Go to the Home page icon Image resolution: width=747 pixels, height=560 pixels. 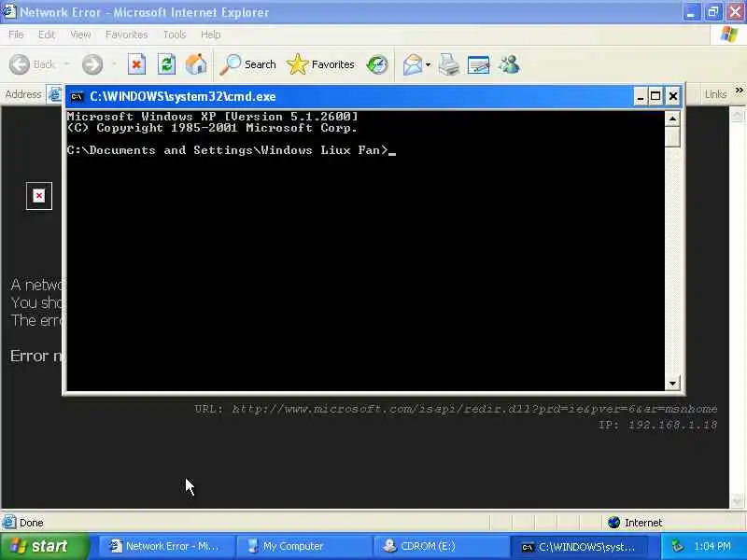pos(196,64)
